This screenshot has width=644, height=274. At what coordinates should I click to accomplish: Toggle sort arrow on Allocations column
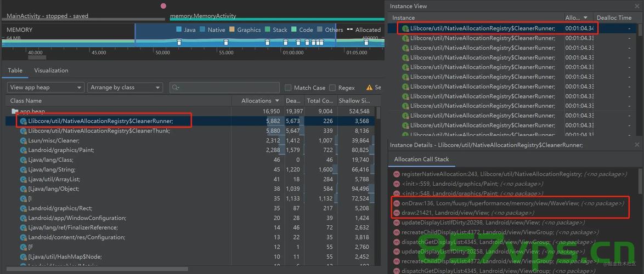click(277, 101)
